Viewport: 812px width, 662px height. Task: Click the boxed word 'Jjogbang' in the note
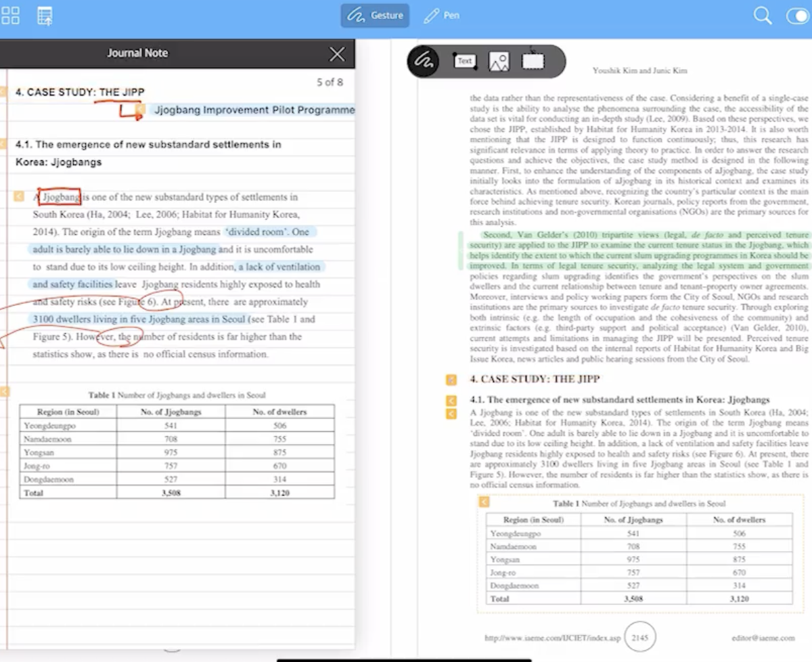tap(60, 197)
